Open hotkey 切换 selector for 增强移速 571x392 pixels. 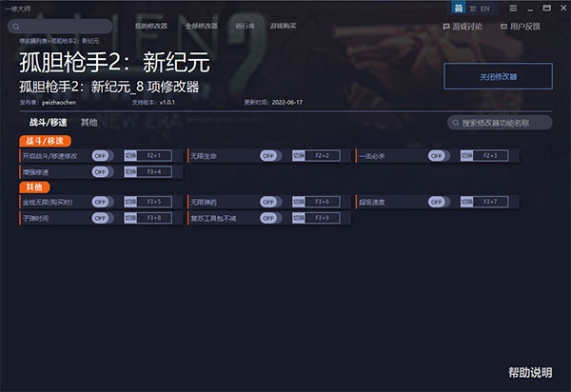131,171
